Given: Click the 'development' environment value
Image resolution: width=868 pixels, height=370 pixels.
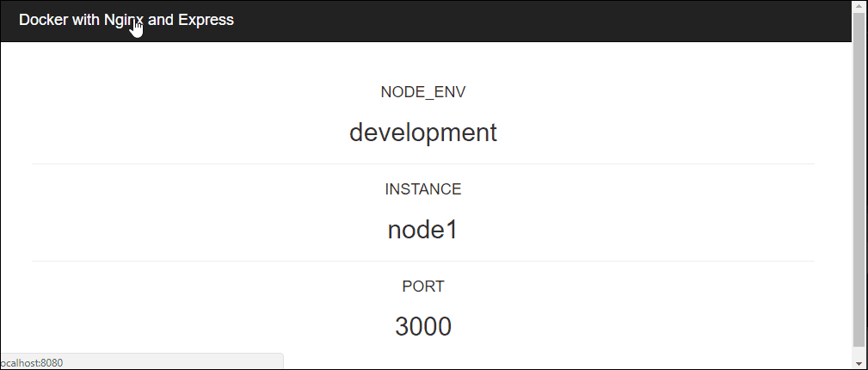Looking at the screenshot, I should (423, 133).
